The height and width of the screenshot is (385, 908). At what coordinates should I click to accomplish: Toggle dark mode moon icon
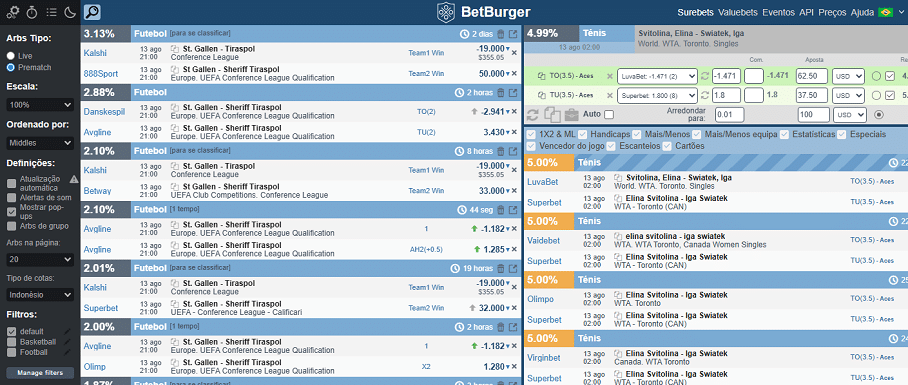coord(70,12)
